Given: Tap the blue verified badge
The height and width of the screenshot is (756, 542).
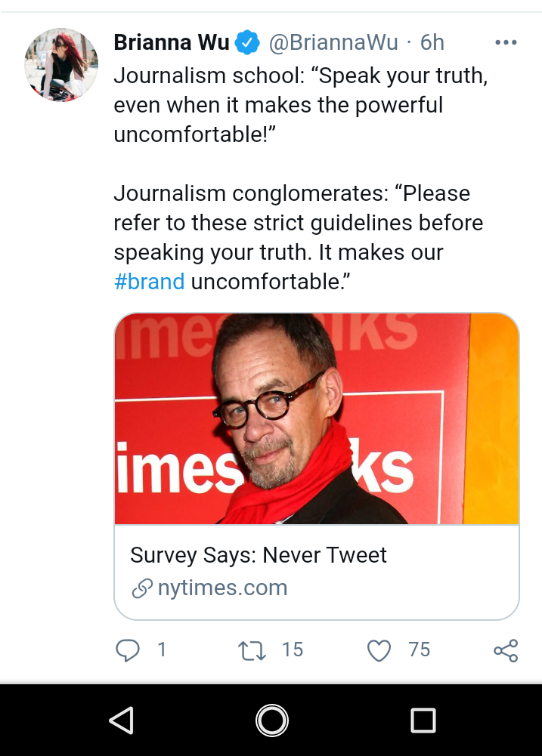Looking at the screenshot, I should (247, 42).
